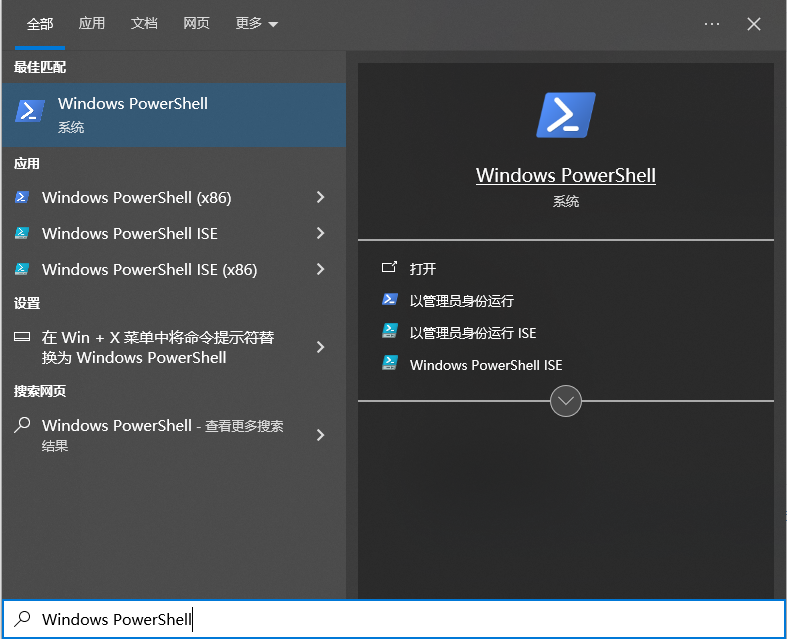
Task: Click the ISE icon beside 以管理员身份运行 ISE
Action: point(389,331)
